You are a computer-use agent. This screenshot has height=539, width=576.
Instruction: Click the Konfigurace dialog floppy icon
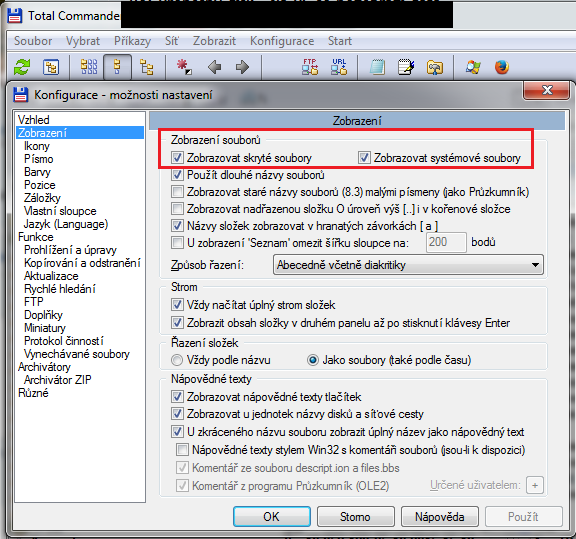pyautogui.click(x=21, y=95)
